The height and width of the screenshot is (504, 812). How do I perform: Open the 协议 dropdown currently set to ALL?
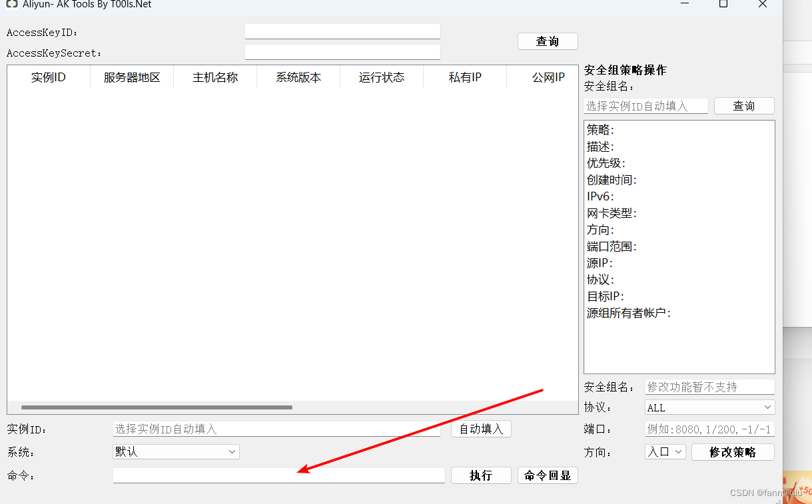click(709, 407)
